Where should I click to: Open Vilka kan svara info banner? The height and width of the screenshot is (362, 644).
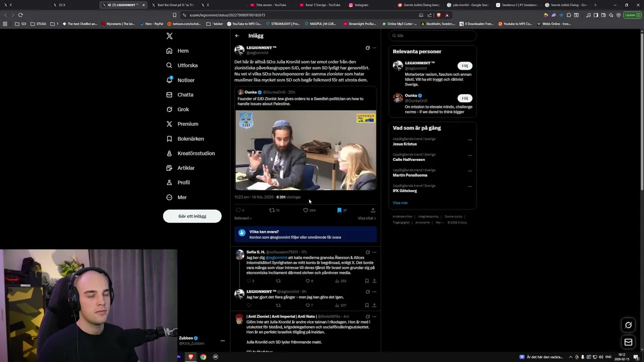click(x=305, y=234)
